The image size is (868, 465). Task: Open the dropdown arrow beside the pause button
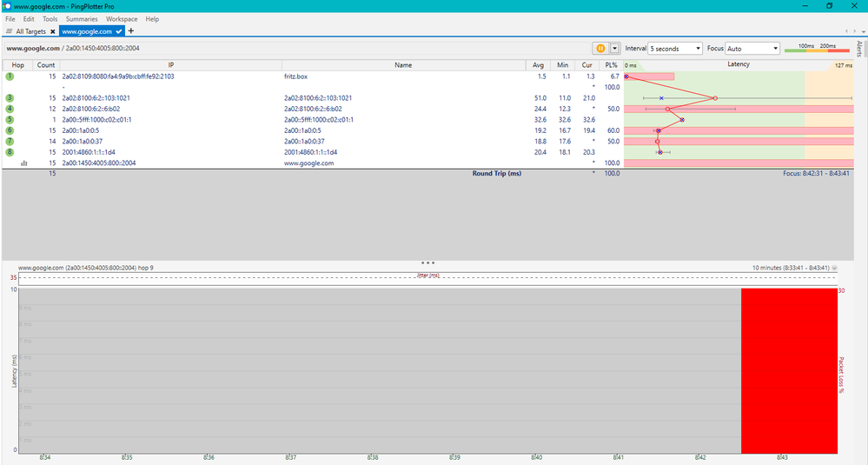(x=614, y=48)
